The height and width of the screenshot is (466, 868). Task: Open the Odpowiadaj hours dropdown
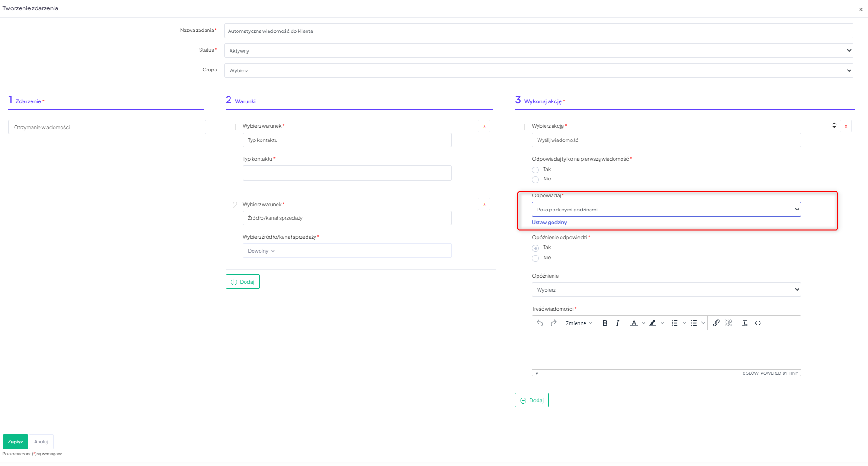(666, 210)
